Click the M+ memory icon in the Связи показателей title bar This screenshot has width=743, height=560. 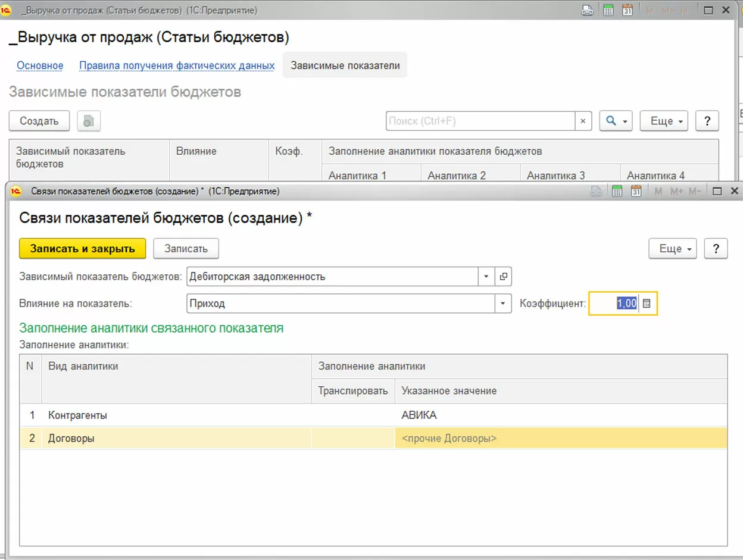pos(677,191)
